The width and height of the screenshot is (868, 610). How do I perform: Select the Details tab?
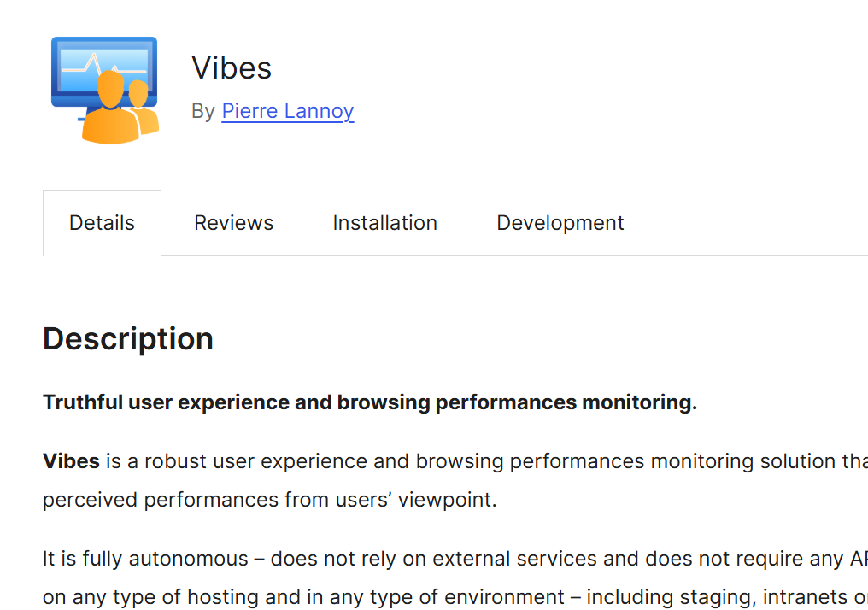102,223
